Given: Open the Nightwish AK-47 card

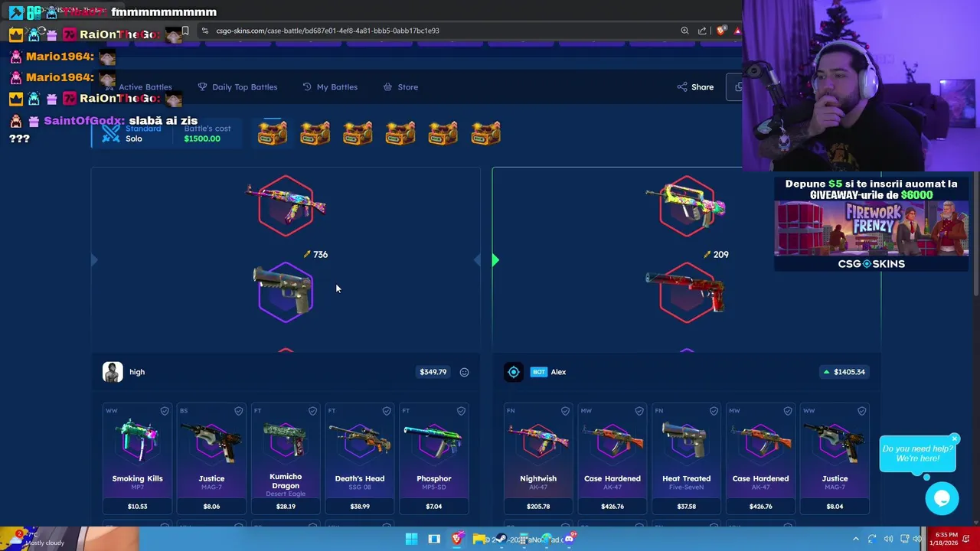Looking at the screenshot, I should point(538,459).
